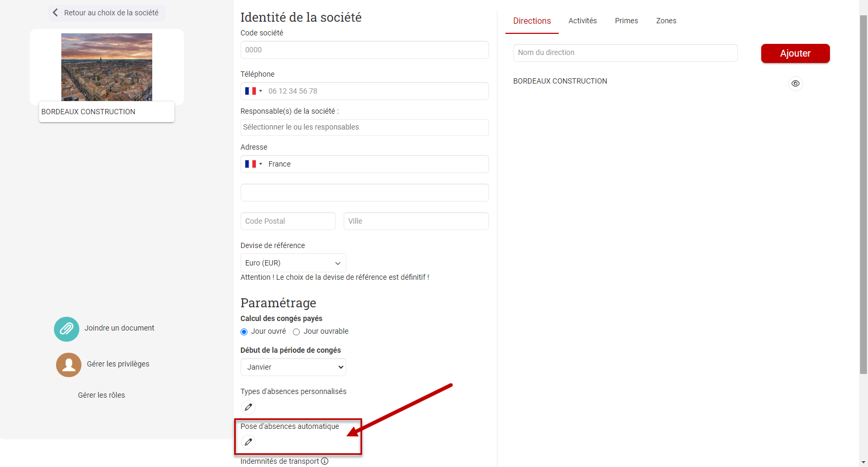Viewport: 868px width, 467px height.
Task: Click the Gérer les privilèges user icon
Action: click(x=69, y=365)
